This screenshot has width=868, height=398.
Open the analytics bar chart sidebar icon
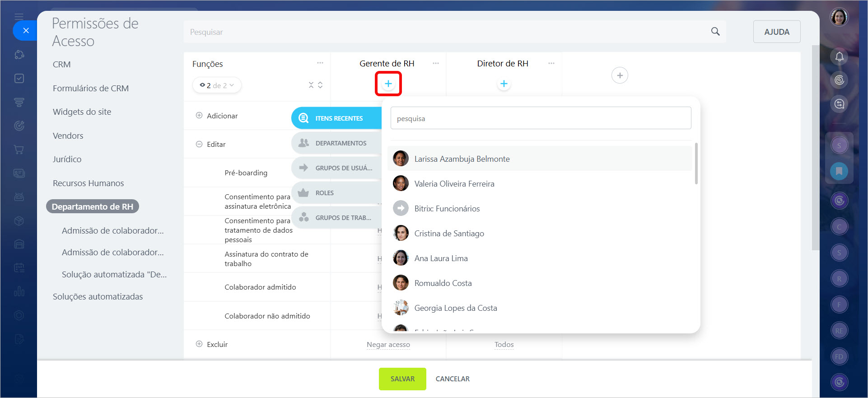(19, 291)
